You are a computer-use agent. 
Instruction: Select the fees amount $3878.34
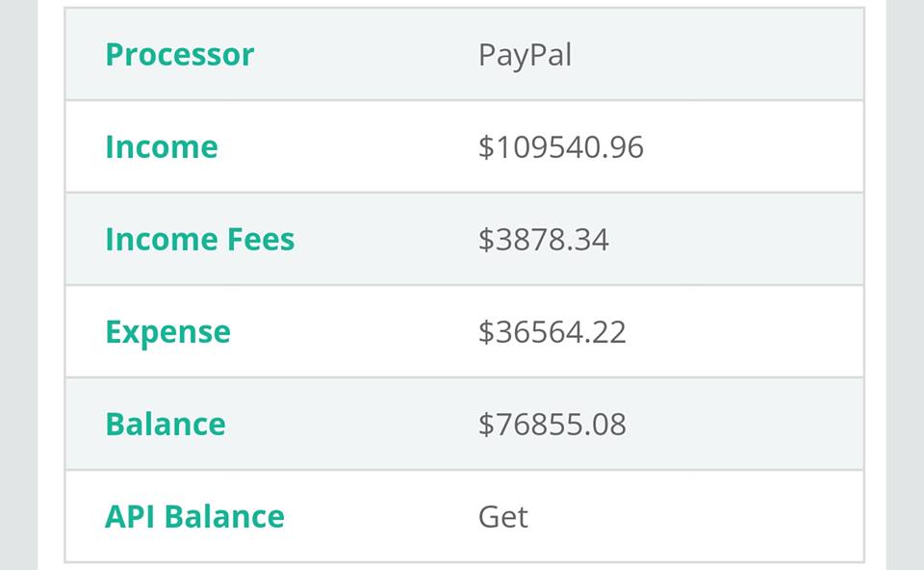pyautogui.click(x=543, y=240)
